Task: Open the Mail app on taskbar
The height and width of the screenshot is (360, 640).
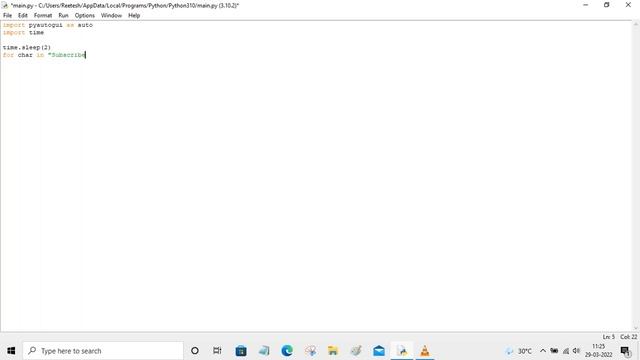Action: (379, 351)
